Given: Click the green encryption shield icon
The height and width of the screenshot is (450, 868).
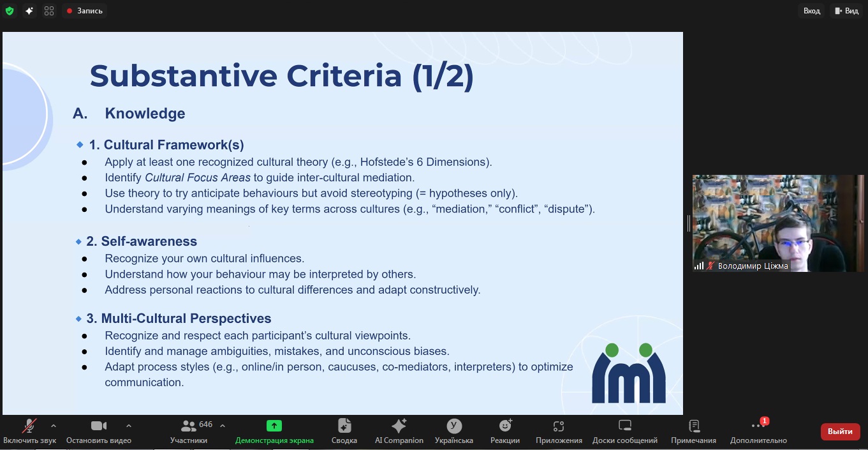Looking at the screenshot, I should 10,11.
